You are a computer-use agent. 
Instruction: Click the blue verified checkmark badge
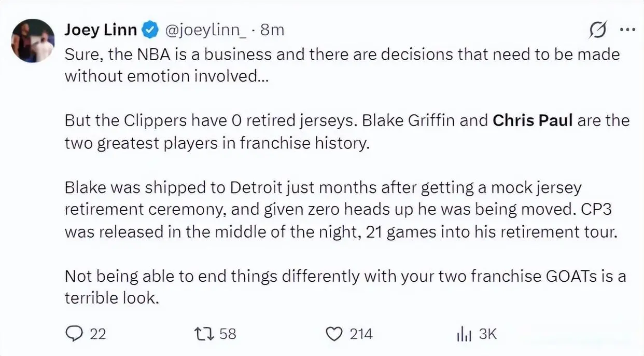(x=150, y=30)
